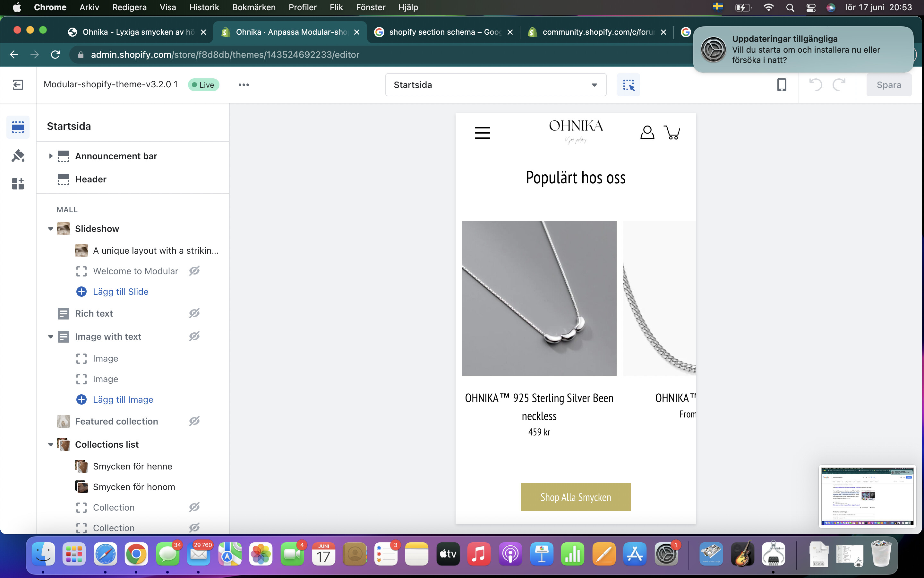Image resolution: width=924 pixels, height=578 pixels.
Task: Click Lägg till Image link
Action: click(x=123, y=399)
